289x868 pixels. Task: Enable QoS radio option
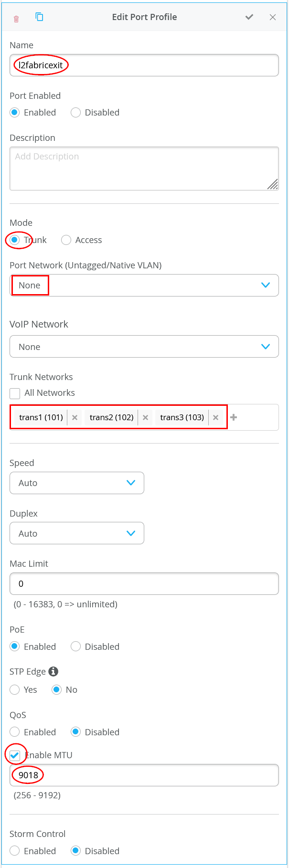click(15, 732)
